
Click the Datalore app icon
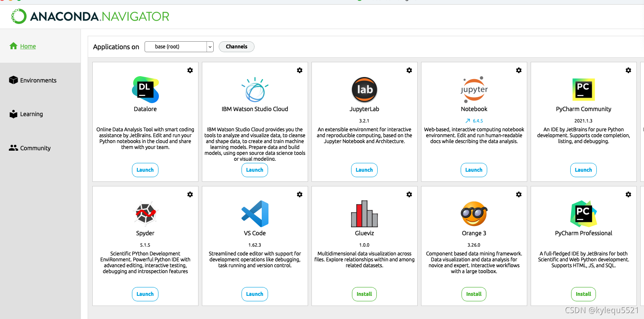click(x=145, y=90)
